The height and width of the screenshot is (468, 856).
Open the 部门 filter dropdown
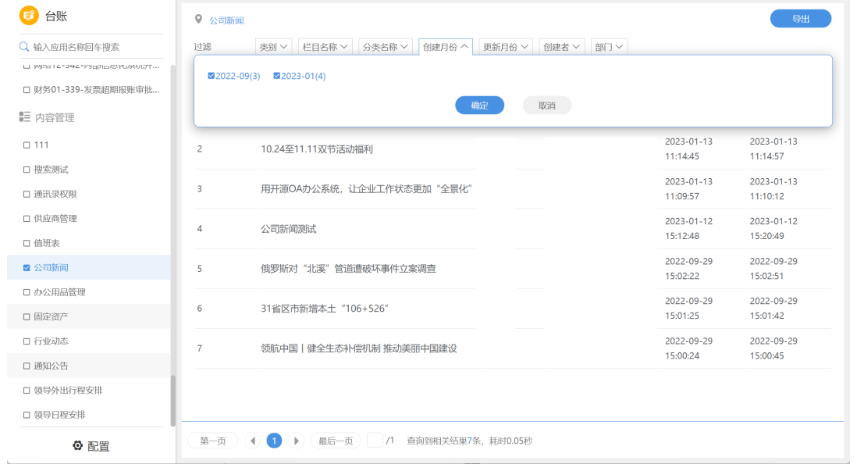click(608, 47)
